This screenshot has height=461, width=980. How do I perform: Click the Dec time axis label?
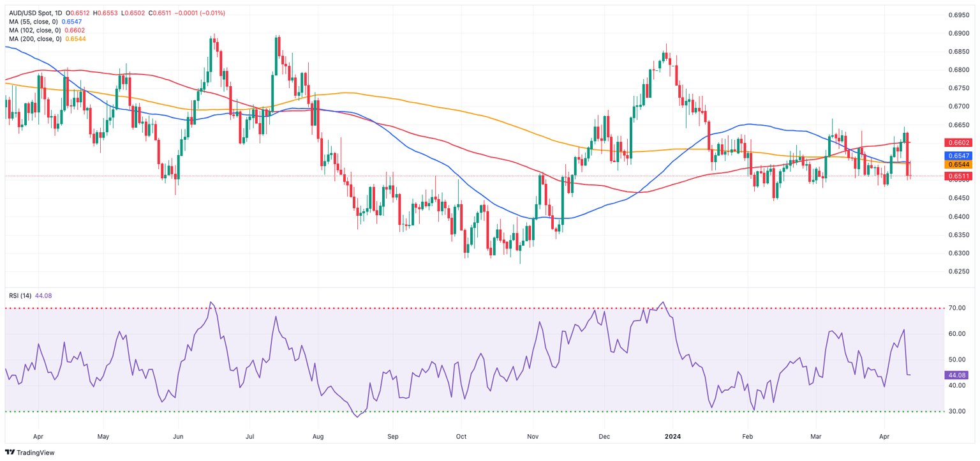click(605, 437)
